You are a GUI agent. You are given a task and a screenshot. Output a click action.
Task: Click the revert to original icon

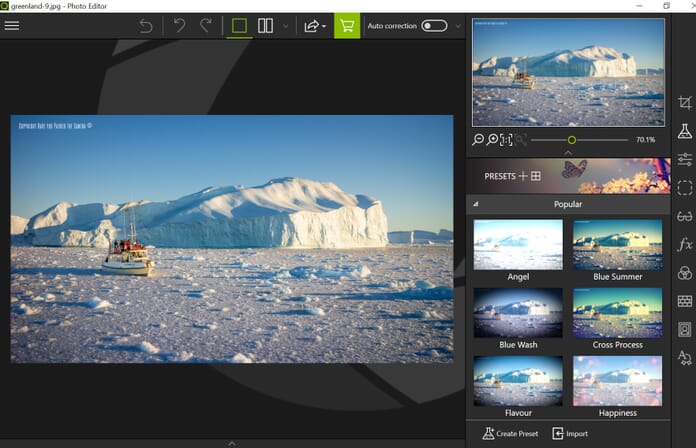[146, 26]
